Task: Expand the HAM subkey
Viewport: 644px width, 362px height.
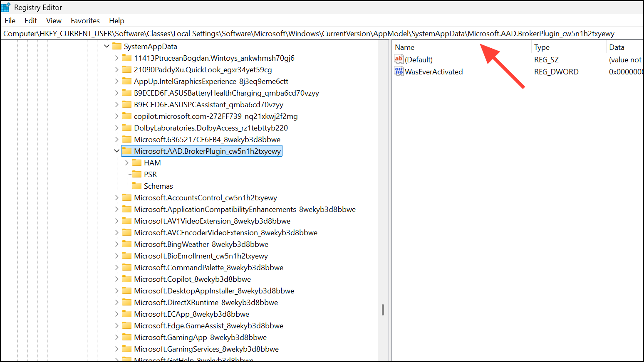Action: point(127,163)
